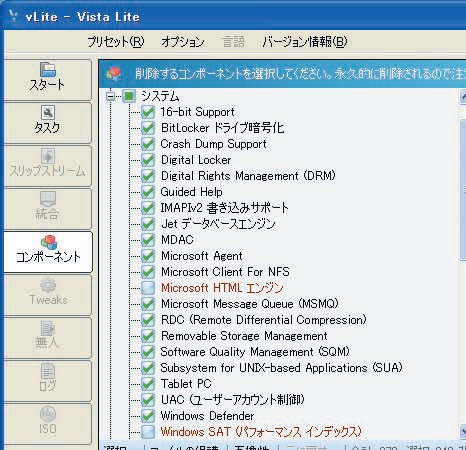Select the システム tree label
466x450 pixels.
pos(160,96)
